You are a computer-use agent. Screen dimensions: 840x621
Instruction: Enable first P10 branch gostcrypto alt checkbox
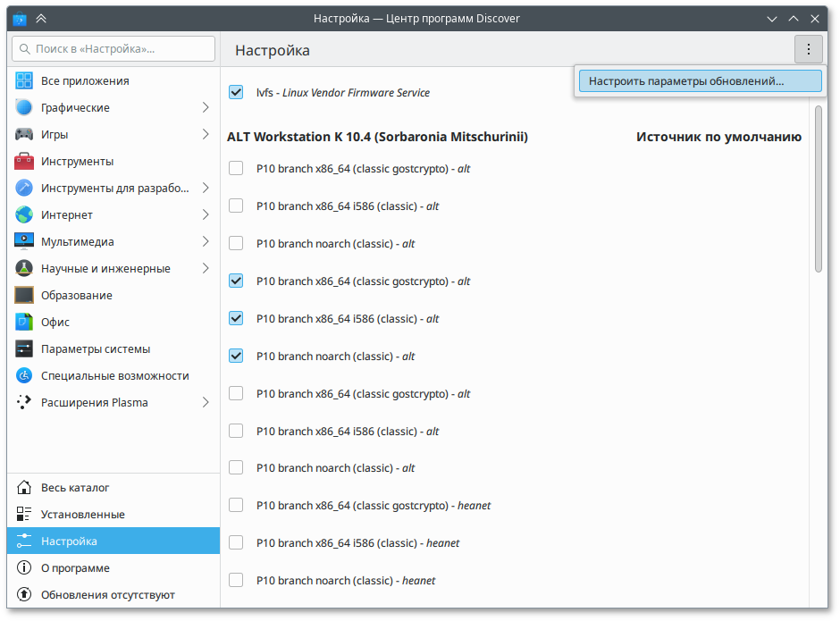[236, 168]
